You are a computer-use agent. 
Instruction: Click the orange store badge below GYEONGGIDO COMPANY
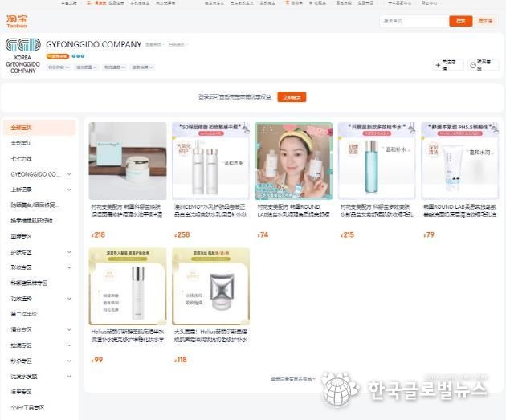click(x=58, y=56)
